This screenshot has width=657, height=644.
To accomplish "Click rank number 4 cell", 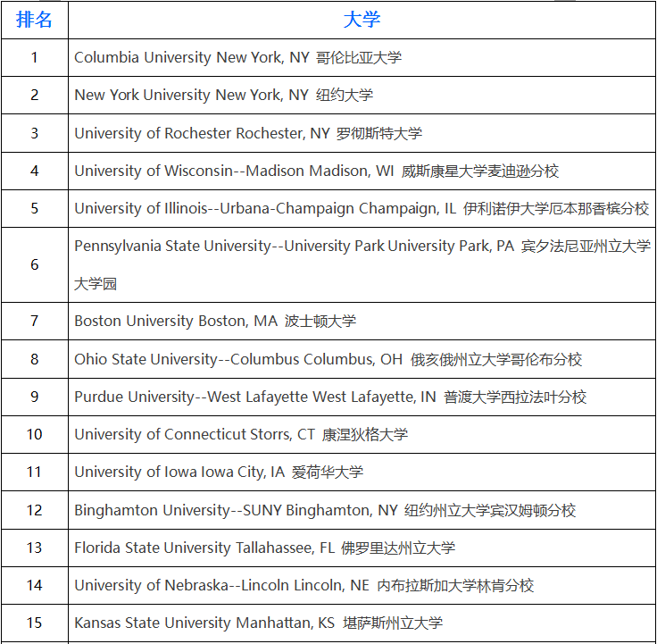I will (x=34, y=171).
